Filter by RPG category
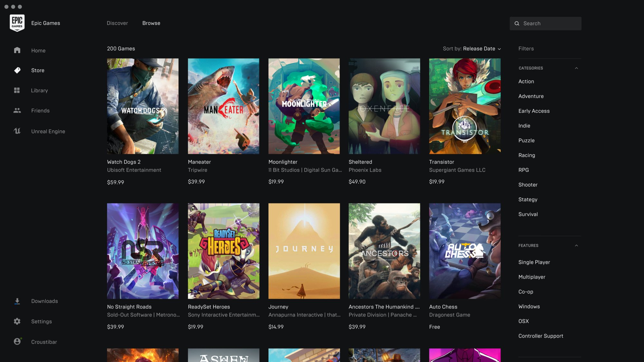The height and width of the screenshot is (362, 644). (x=524, y=170)
